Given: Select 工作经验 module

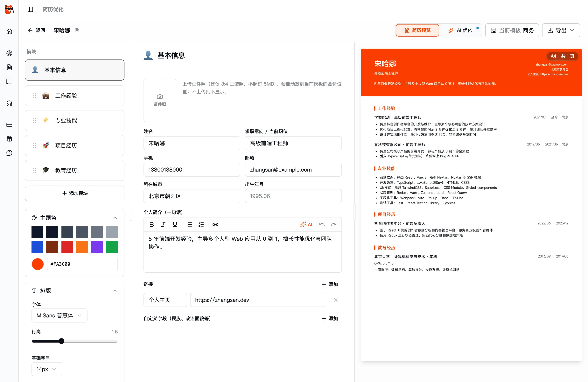Looking at the screenshot, I should pyautogui.click(x=75, y=96).
